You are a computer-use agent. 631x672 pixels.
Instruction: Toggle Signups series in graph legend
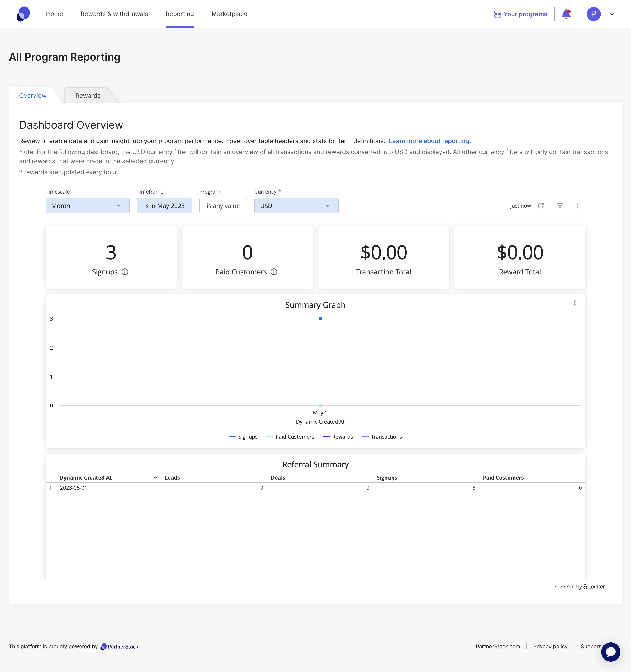[243, 437]
